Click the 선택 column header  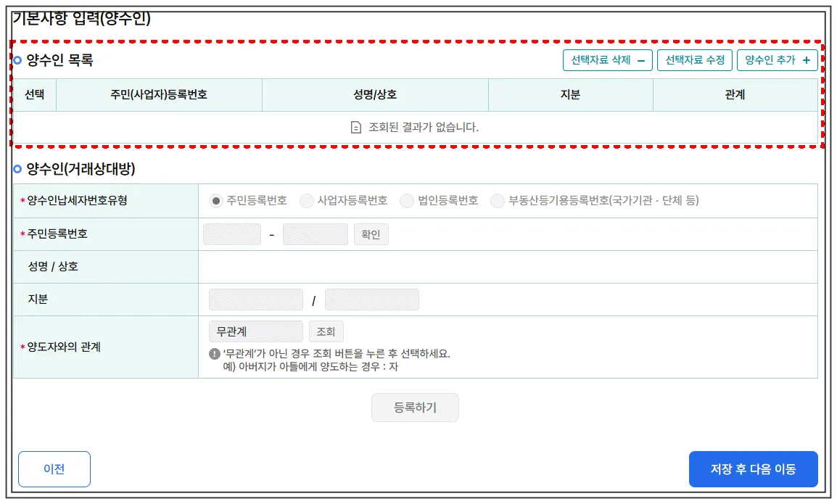point(31,94)
